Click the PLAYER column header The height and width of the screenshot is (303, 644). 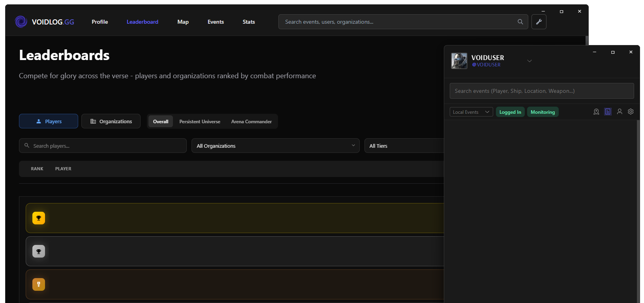[x=63, y=169]
